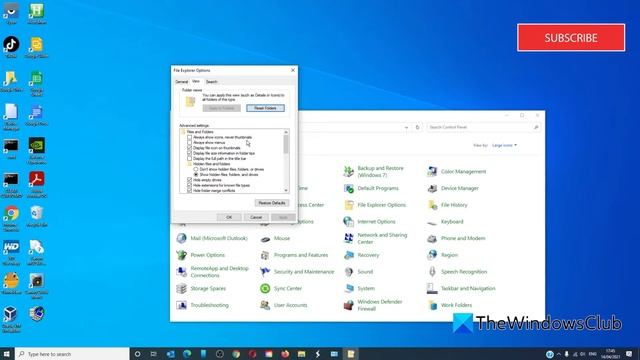Open Recovery applet
640x360 pixels.
(362, 255)
